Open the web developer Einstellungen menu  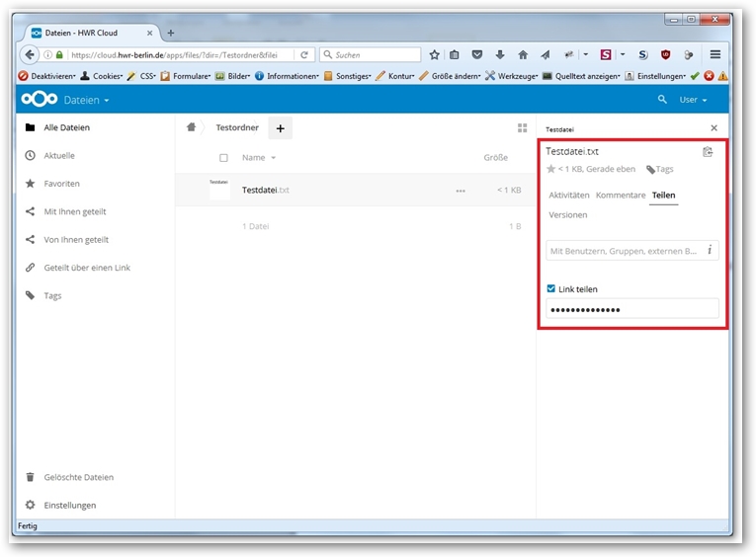click(655, 76)
